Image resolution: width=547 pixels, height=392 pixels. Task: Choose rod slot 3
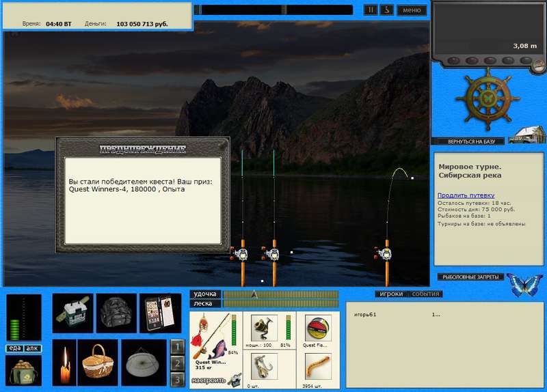point(178,380)
